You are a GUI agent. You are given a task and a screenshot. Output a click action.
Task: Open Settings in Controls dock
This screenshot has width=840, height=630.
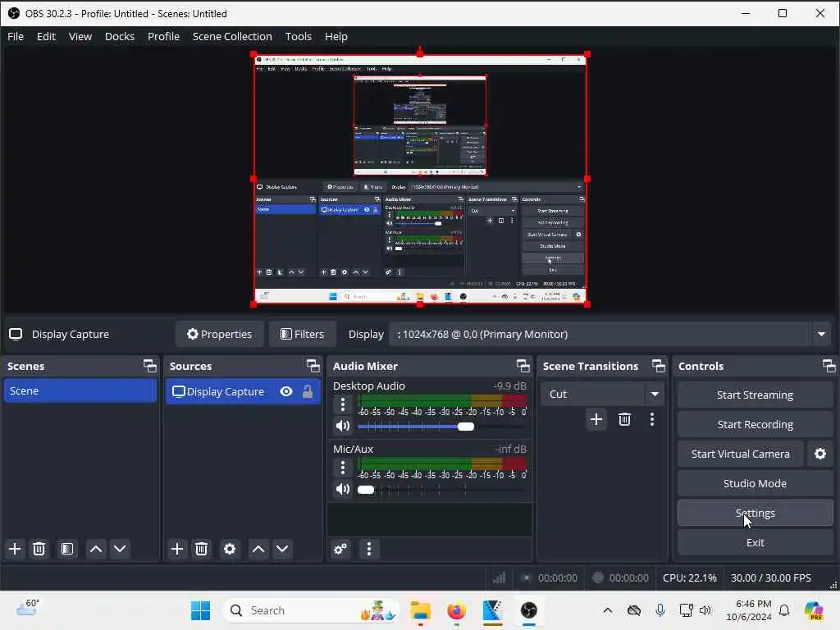tap(755, 514)
